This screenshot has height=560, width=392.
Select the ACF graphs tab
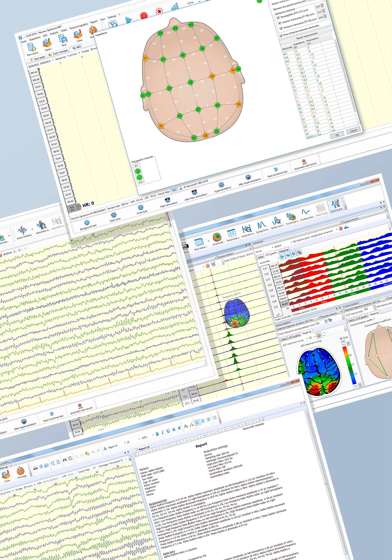(x=295, y=336)
